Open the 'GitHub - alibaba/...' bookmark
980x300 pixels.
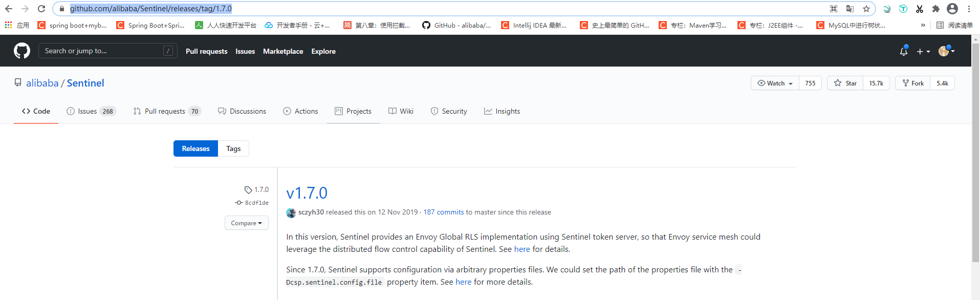(x=456, y=25)
